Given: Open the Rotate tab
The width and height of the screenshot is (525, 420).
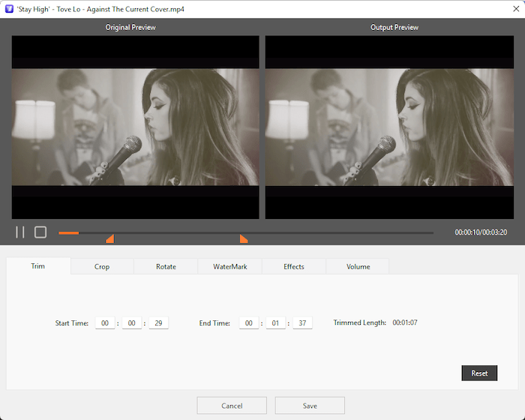Looking at the screenshot, I should [166, 266].
